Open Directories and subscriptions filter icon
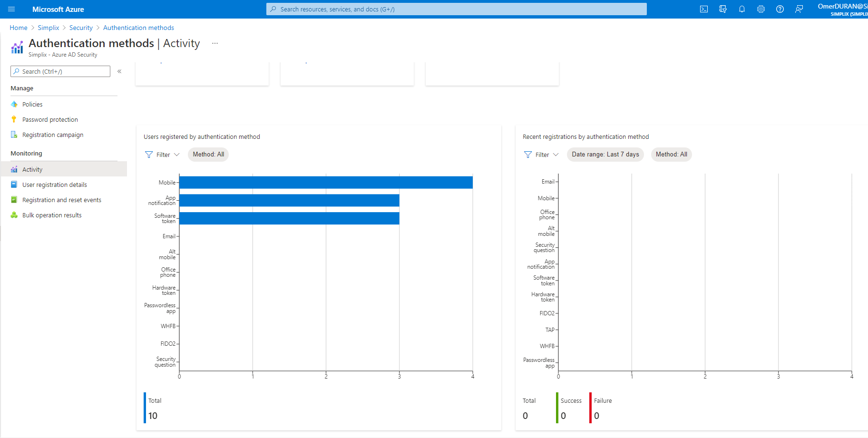The image size is (868, 438). pos(723,9)
